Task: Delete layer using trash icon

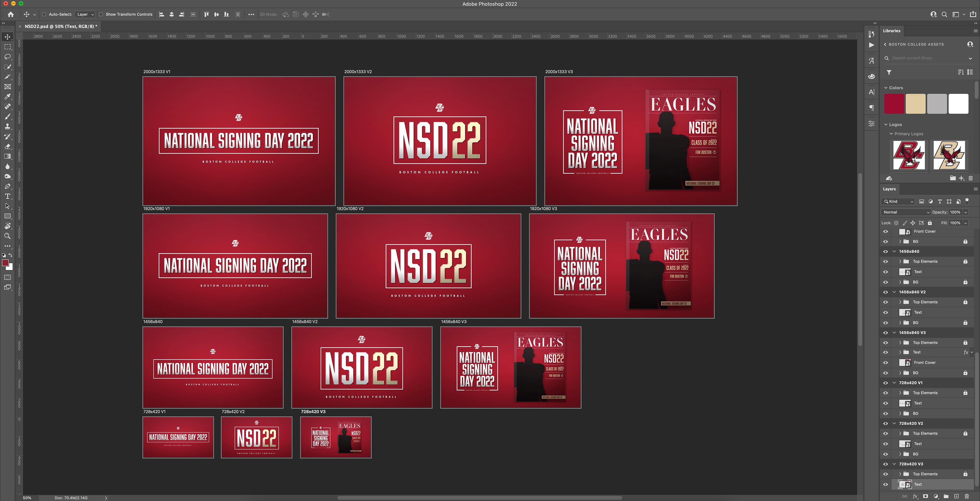Action: [967, 496]
